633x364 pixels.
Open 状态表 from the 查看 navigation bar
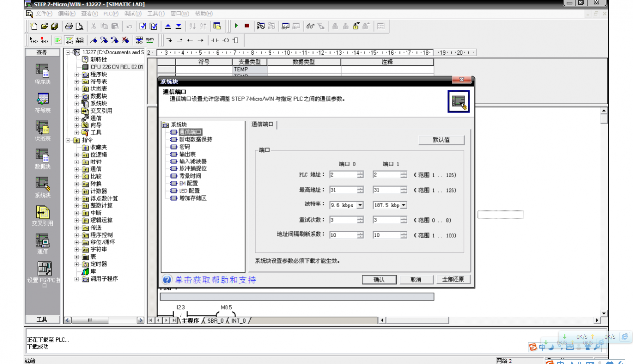tap(42, 130)
